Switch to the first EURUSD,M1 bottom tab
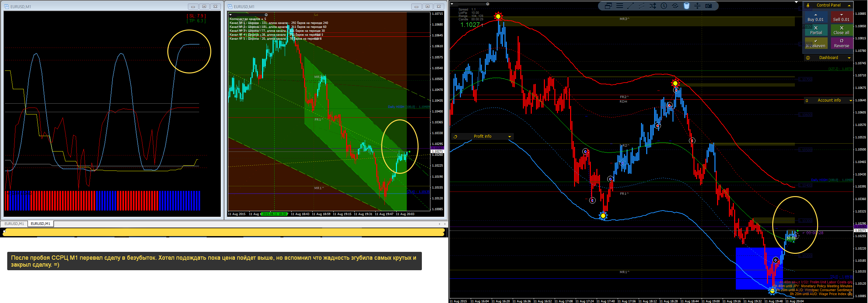Image resolution: width=868 pixels, height=303 pixels. pyautogui.click(x=14, y=224)
